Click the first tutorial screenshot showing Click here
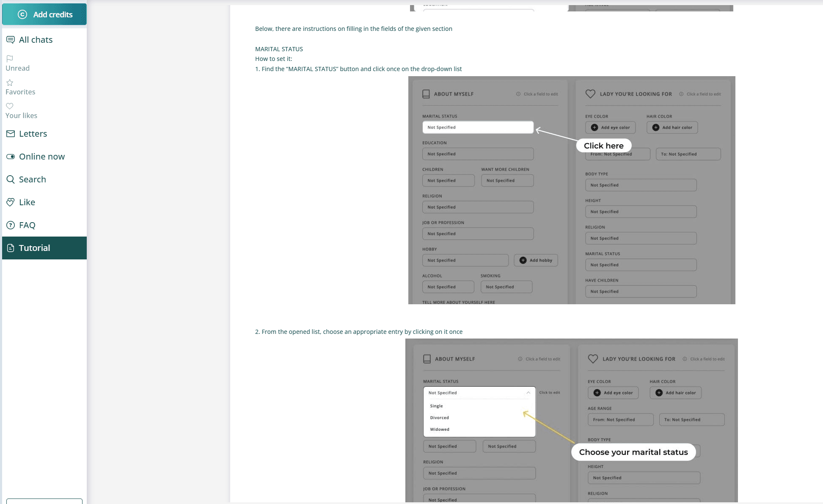This screenshot has height=504, width=823. [x=572, y=190]
